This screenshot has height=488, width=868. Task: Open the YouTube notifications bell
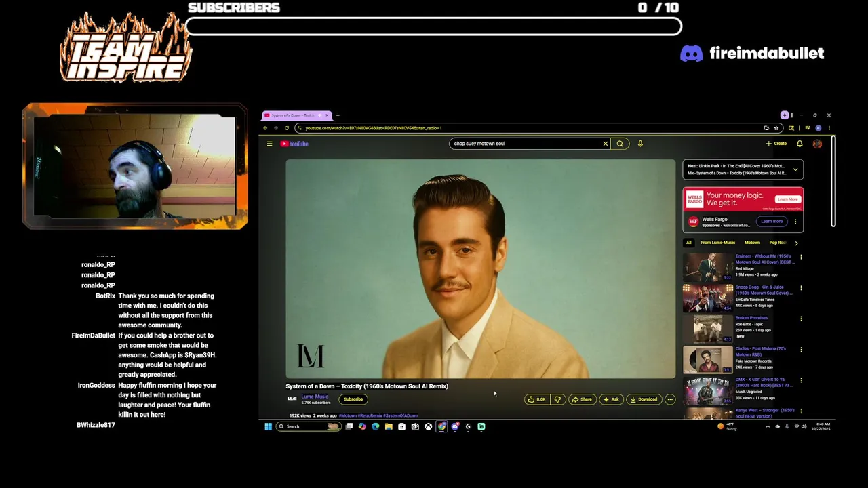tap(800, 144)
